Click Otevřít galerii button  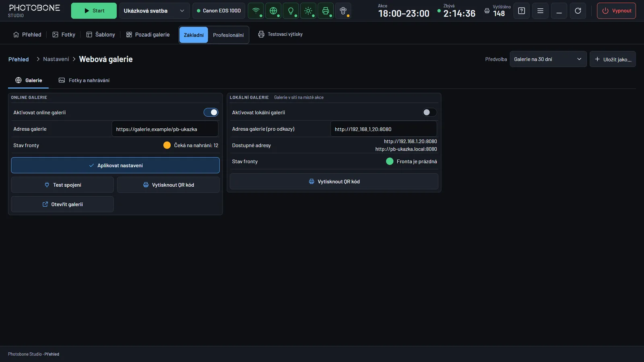62,204
